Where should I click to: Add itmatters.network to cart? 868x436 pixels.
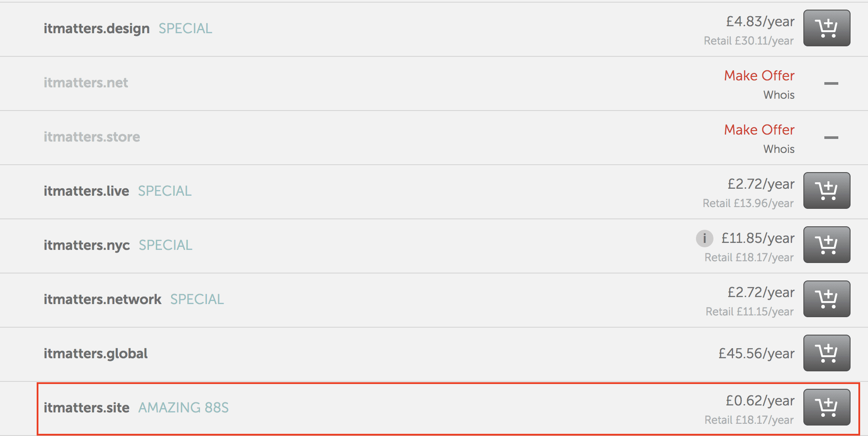(827, 299)
